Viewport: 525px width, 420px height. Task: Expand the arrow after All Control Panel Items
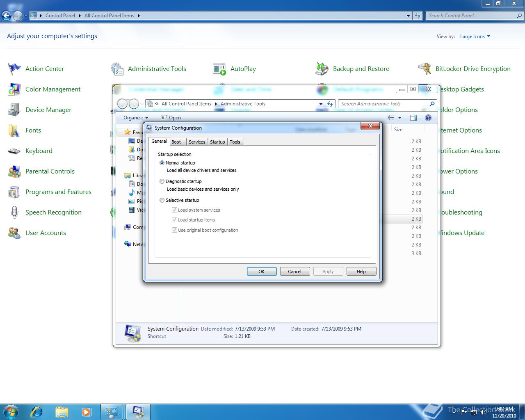[x=139, y=16]
